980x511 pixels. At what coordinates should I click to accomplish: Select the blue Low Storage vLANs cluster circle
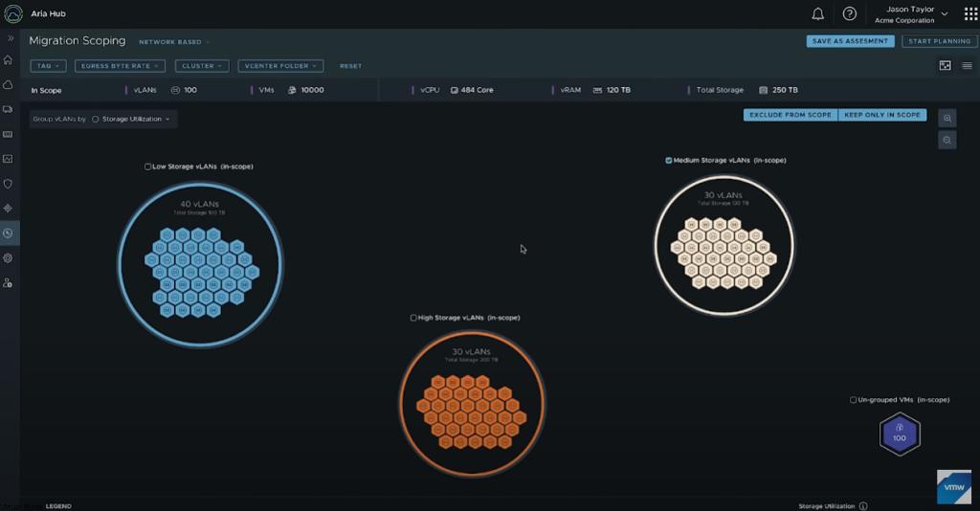coord(200,264)
